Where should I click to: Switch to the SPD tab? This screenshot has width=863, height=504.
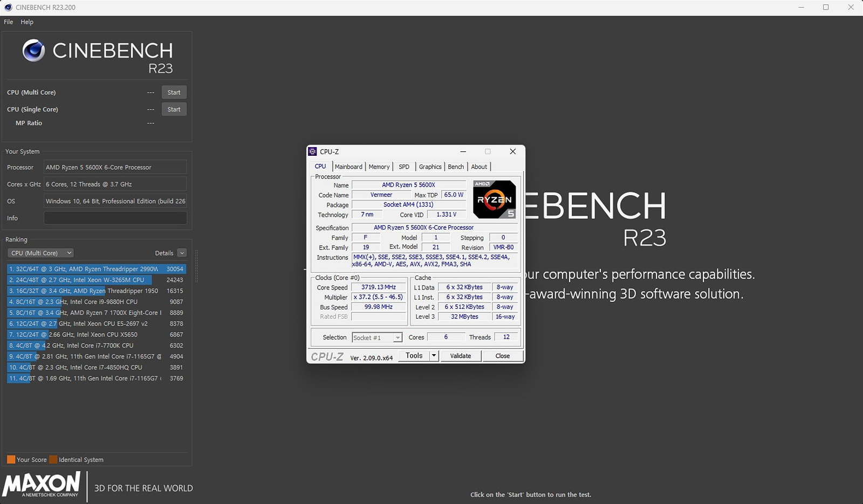pos(404,167)
